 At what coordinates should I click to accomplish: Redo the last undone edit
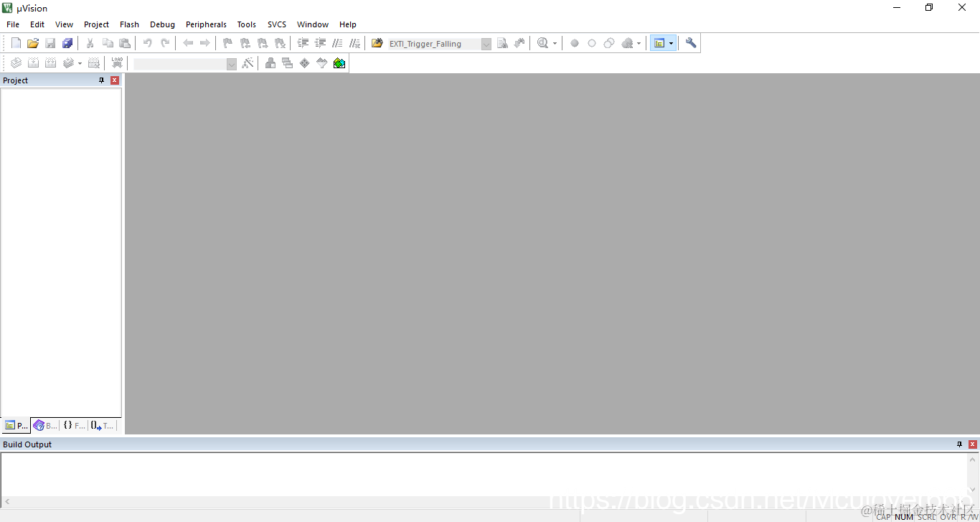tap(165, 43)
